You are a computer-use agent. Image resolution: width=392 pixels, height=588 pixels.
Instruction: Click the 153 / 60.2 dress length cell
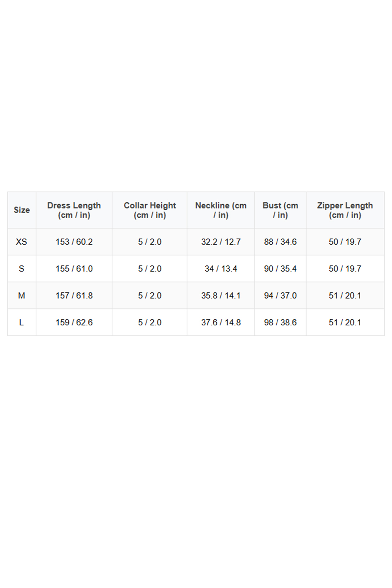click(74, 242)
